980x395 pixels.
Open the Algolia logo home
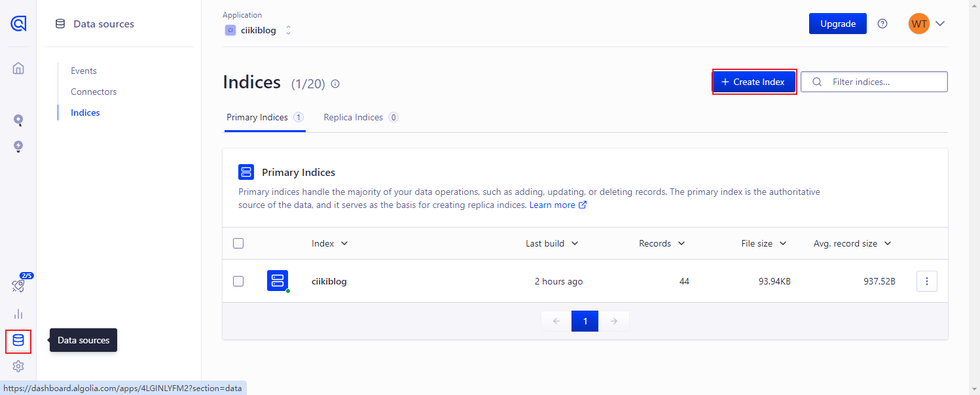[18, 24]
